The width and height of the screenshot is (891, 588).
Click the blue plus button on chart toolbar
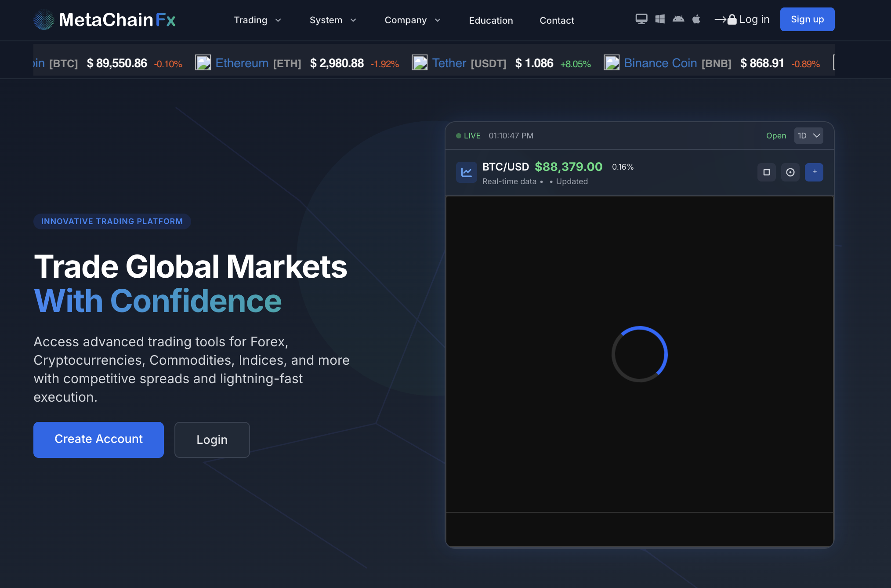[814, 172]
